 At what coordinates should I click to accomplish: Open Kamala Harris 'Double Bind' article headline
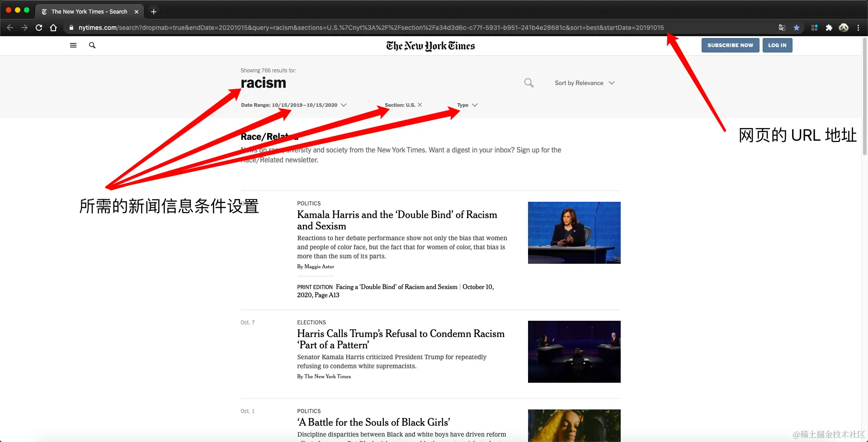pos(397,220)
